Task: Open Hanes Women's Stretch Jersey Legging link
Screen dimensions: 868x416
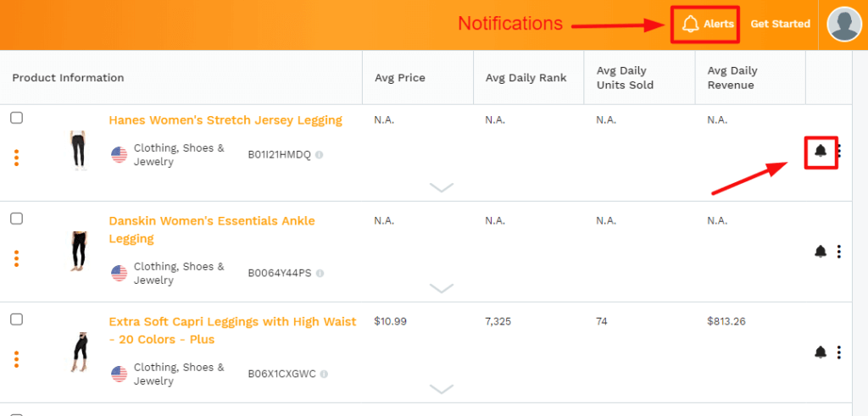Action: [225, 120]
